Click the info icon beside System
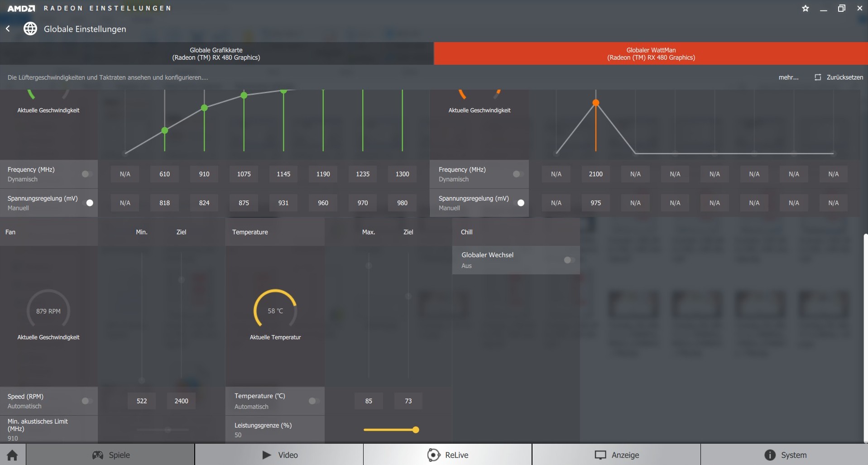The image size is (868, 465). coord(770,455)
